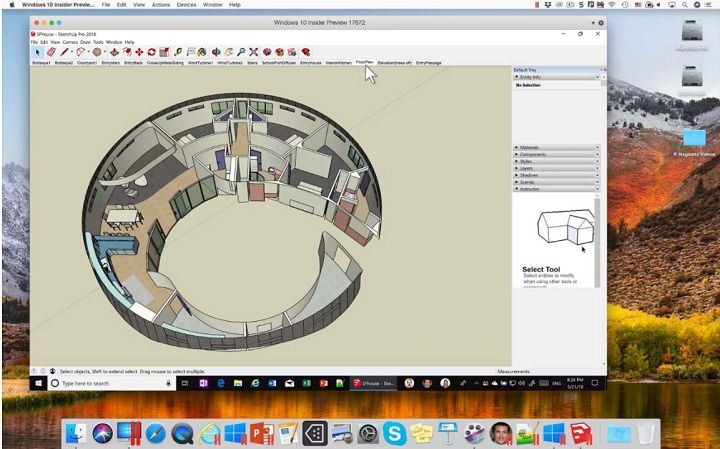Viewport: 720px width, 449px height.
Task: Select the arrow Select tool in toolbar
Action: coord(38,52)
